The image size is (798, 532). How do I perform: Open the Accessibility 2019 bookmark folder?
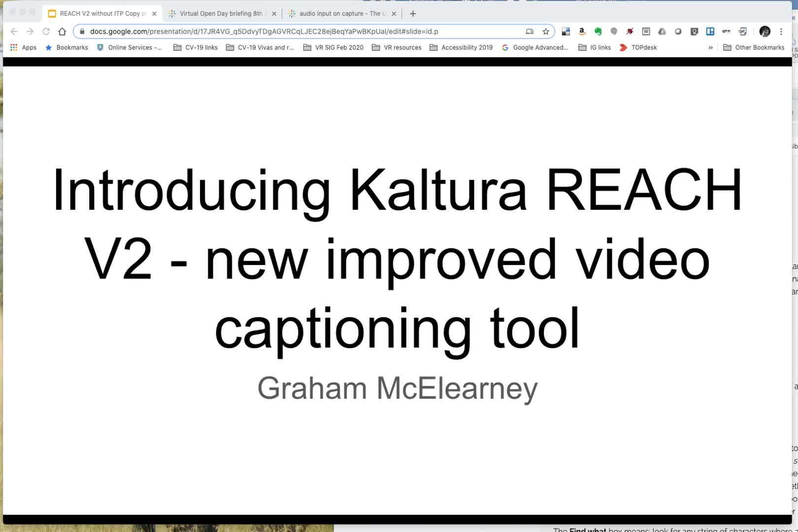tap(461, 47)
